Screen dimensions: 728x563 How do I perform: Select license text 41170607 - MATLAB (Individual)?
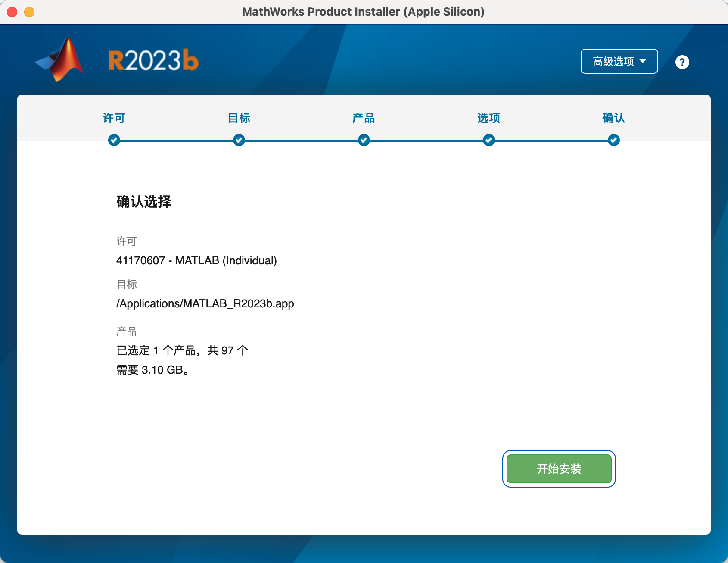196,260
